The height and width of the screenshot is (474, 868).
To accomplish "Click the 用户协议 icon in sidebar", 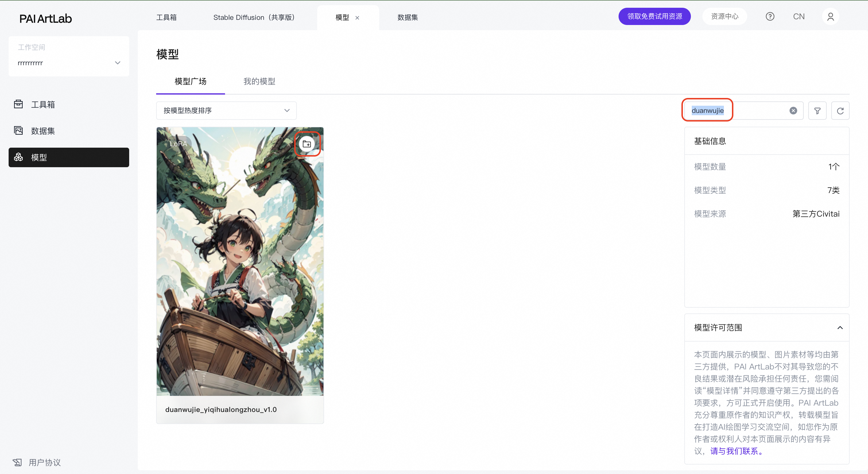I will (17, 462).
